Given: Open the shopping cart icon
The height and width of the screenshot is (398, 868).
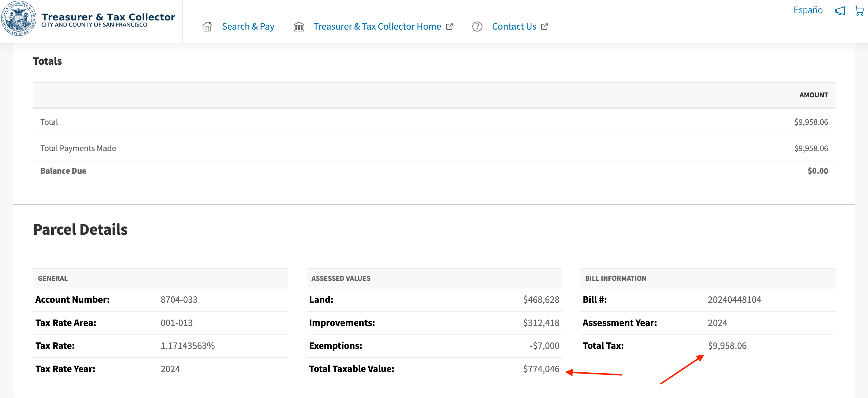Looking at the screenshot, I should click(859, 10).
